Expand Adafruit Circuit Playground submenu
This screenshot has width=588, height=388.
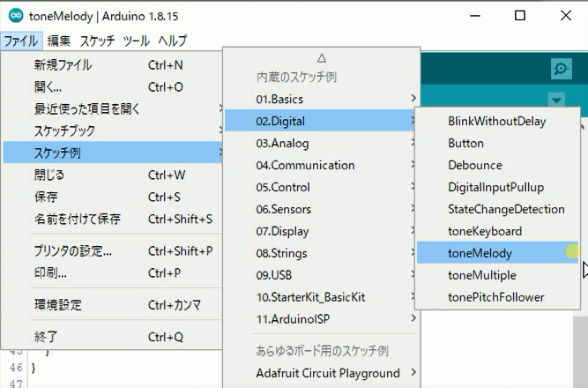322,373
